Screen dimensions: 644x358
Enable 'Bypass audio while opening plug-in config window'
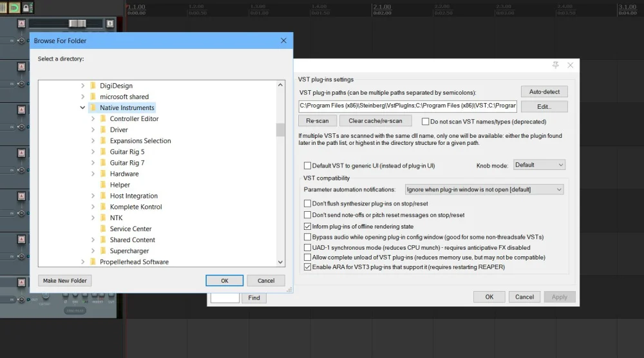(307, 237)
